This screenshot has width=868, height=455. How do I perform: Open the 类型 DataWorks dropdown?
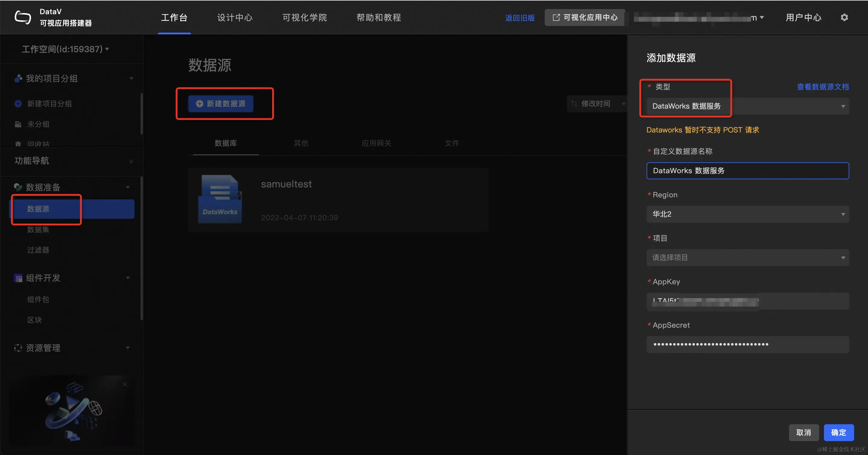coord(747,106)
